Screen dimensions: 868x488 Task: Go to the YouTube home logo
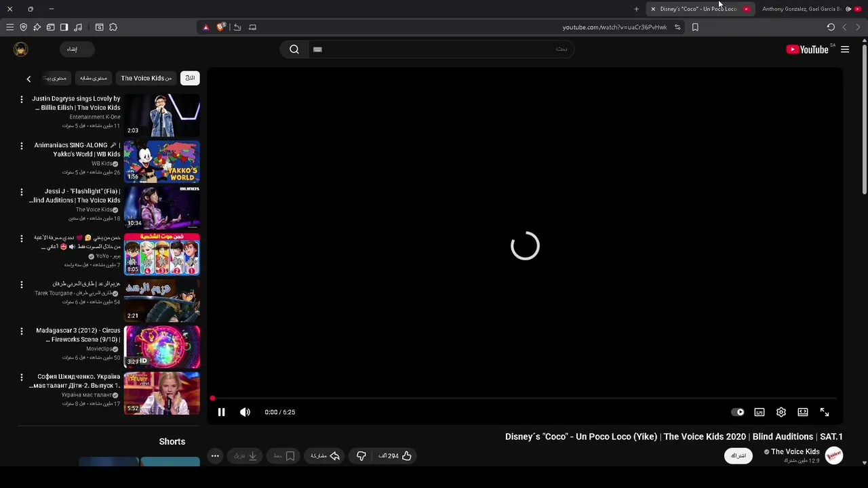pyautogui.click(x=807, y=49)
